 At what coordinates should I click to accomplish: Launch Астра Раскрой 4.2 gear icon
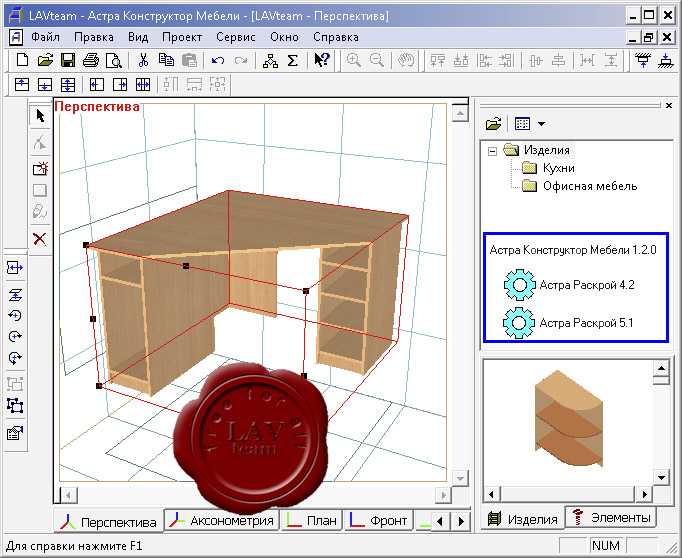519,285
